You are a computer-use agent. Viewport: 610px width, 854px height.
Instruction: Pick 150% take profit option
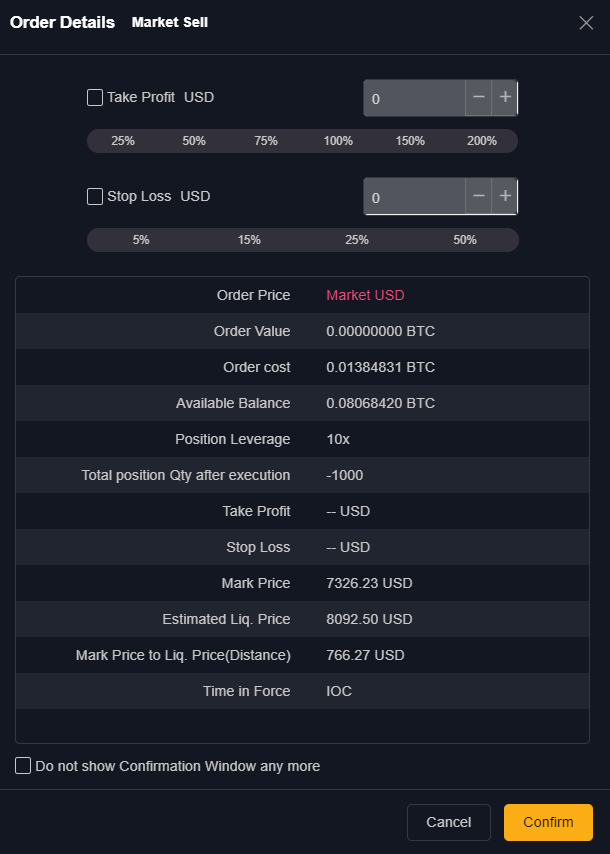(x=410, y=141)
